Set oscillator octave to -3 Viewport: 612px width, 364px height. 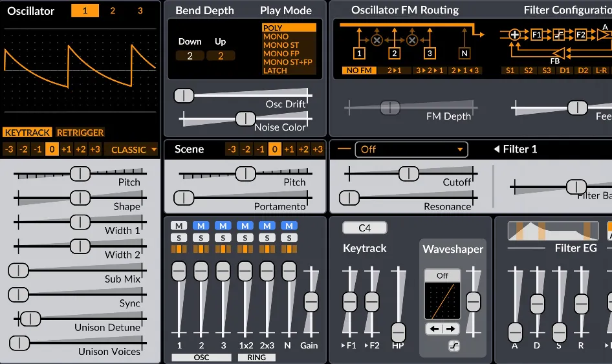(9, 149)
